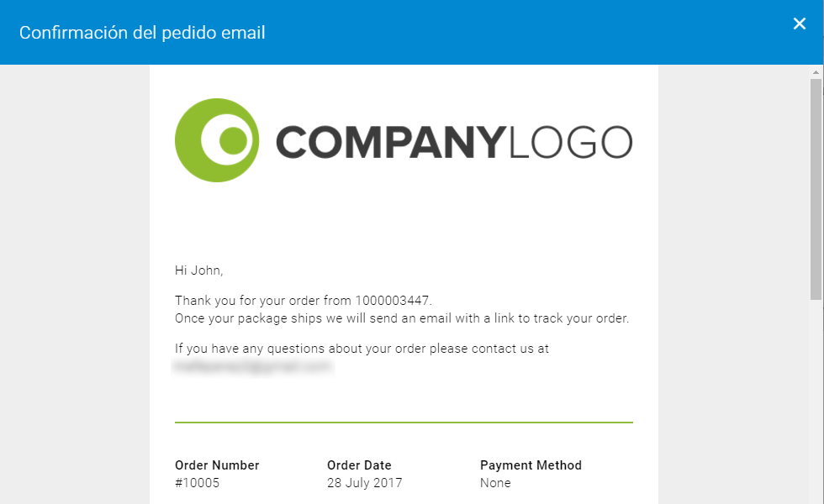Image resolution: width=824 pixels, height=504 pixels.
Task: Click the 'If you have any questions' sentence
Action: tap(362, 349)
